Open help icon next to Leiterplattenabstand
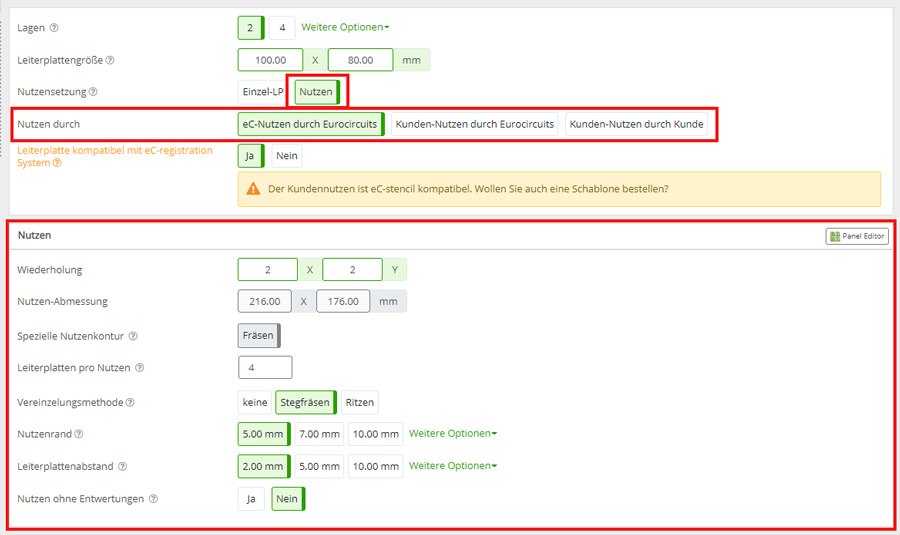Screen dimensions: 900x535 click(x=122, y=467)
